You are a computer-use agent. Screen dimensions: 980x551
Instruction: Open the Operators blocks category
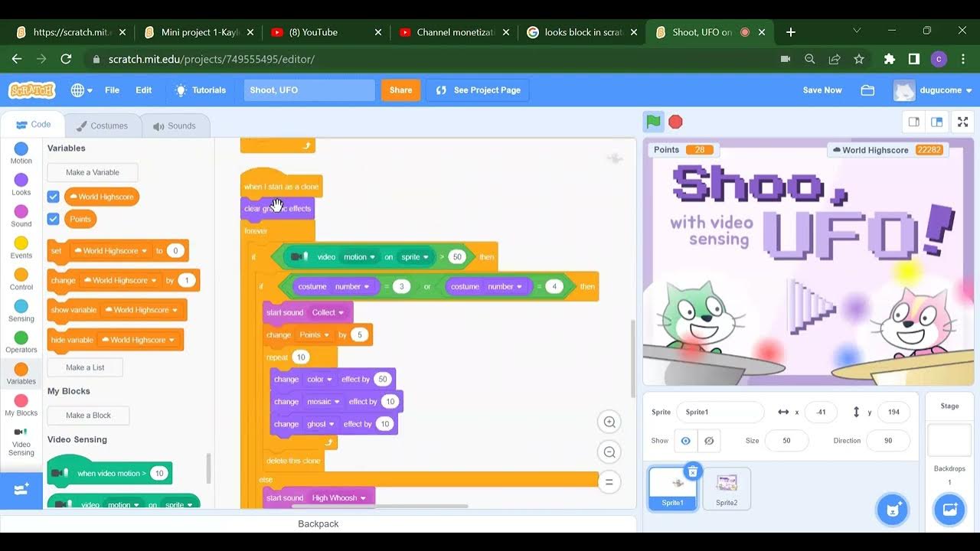tap(21, 342)
